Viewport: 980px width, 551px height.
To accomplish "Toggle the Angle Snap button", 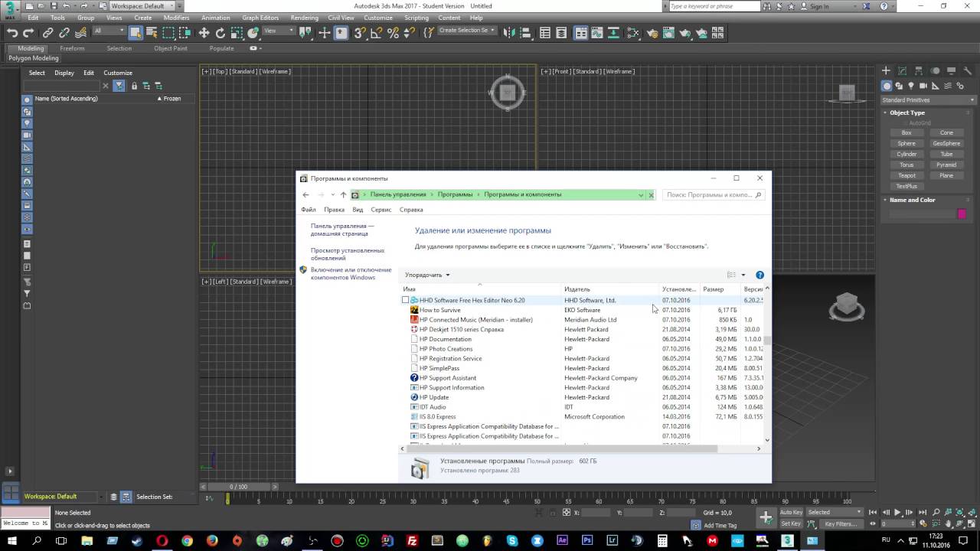I will point(377,33).
